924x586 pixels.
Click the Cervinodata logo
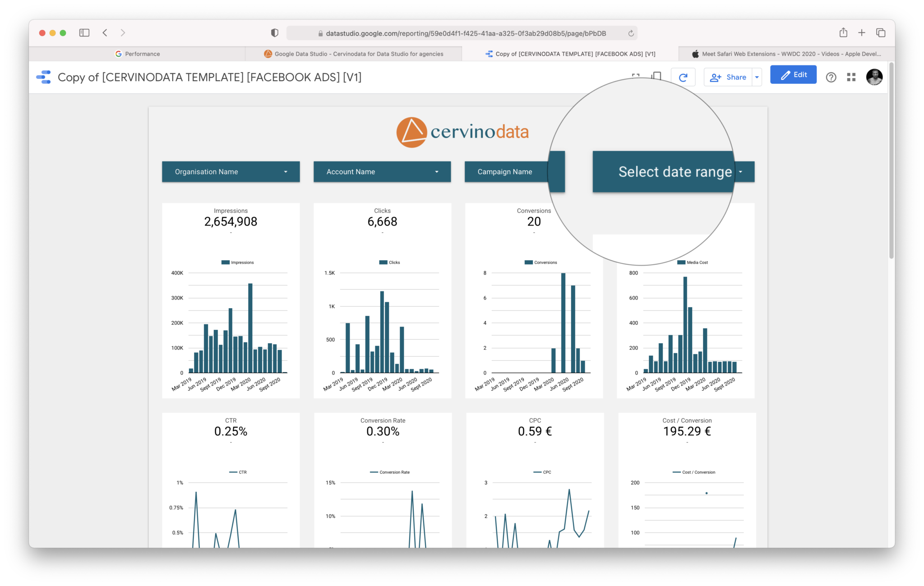462,132
